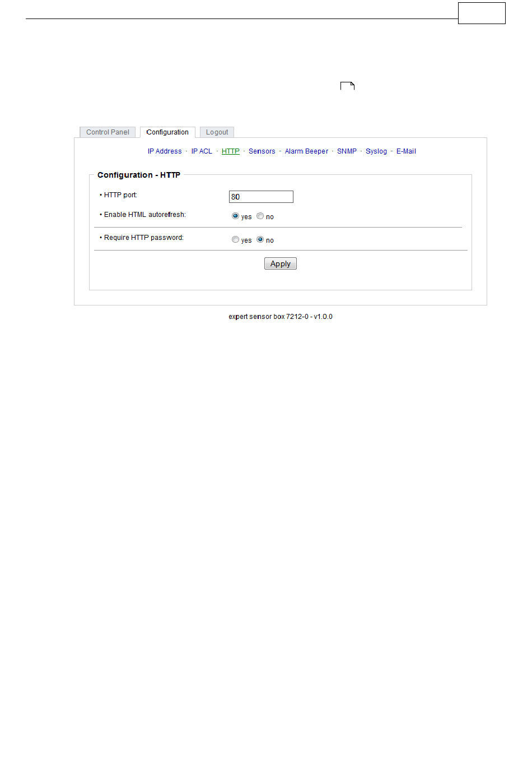Select the HTTP configuration link
The height and width of the screenshot is (778, 532).
coord(231,151)
